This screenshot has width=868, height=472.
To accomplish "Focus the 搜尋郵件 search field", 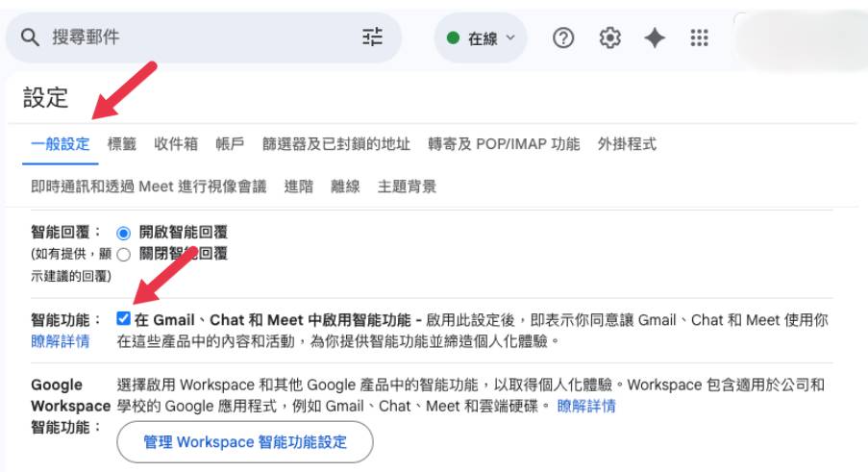I will pyautogui.click(x=204, y=37).
